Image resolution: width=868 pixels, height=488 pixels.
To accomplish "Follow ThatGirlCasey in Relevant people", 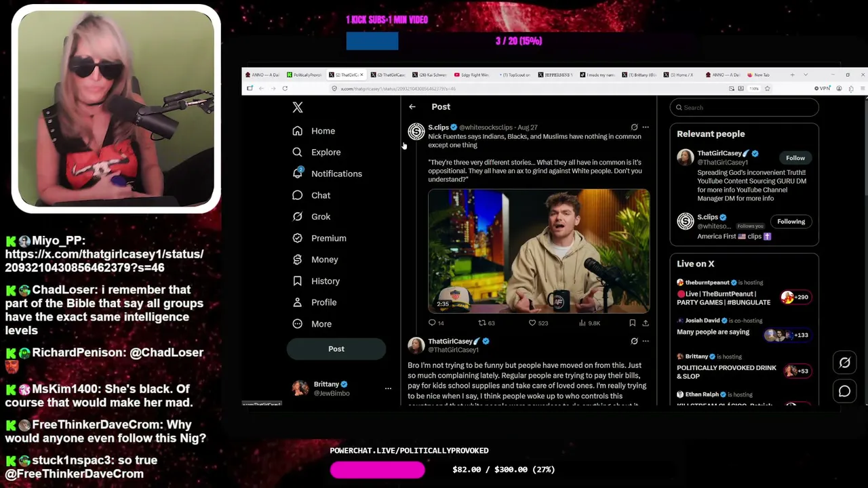I will (795, 158).
